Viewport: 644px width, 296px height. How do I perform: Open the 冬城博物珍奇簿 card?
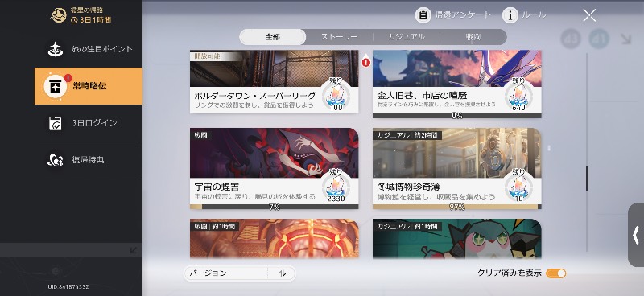pos(456,168)
